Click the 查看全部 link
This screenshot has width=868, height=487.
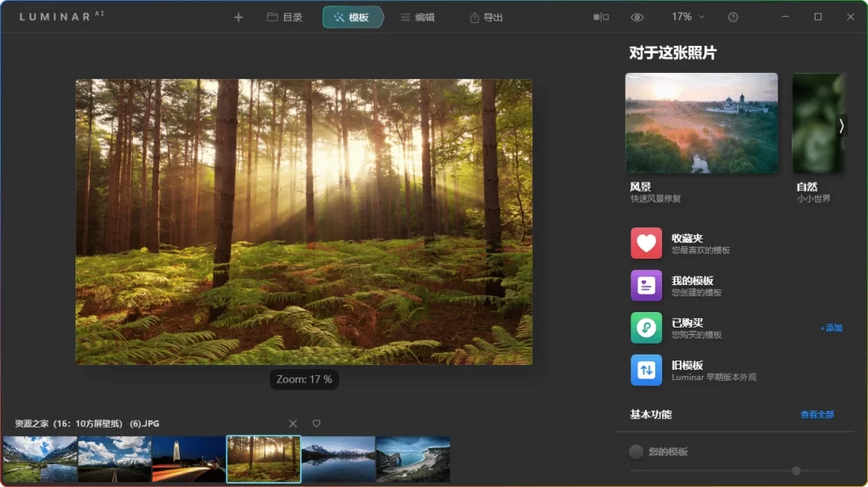[817, 414]
